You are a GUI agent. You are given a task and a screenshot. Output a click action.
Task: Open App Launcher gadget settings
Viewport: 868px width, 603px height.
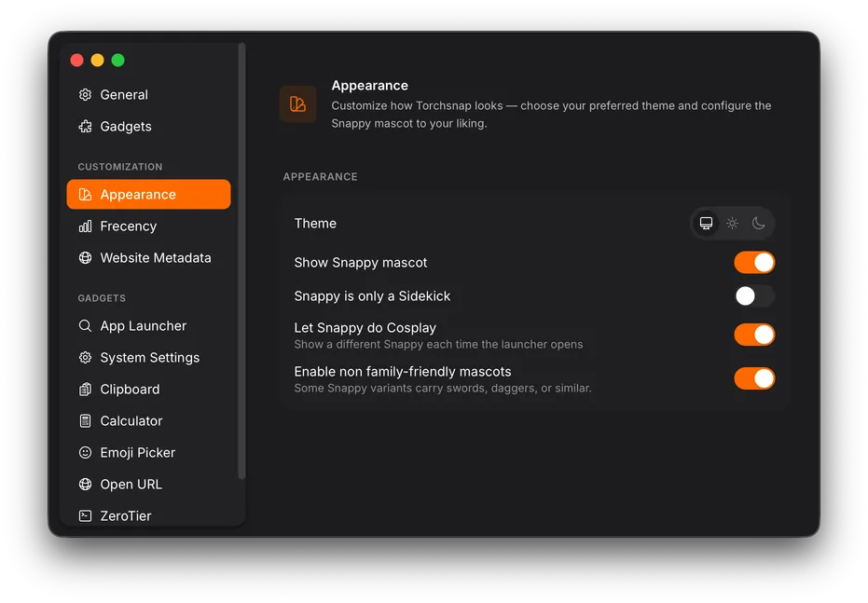pyautogui.click(x=148, y=326)
